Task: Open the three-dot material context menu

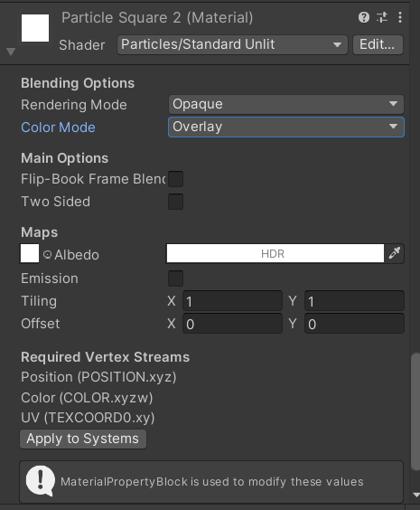Action: pyautogui.click(x=400, y=17)
